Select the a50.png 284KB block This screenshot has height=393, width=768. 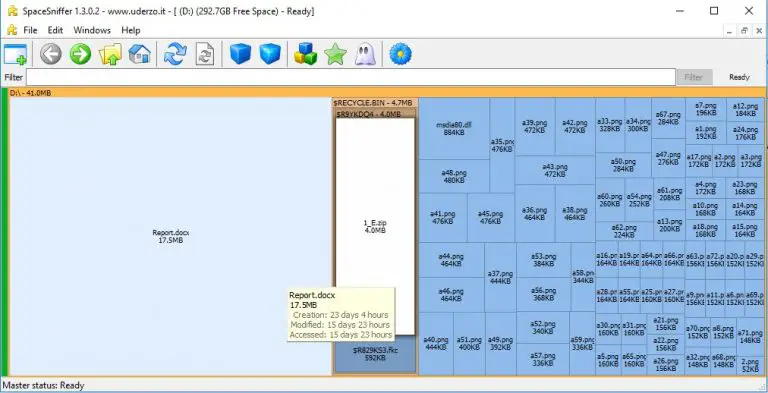tap(624, 165)
